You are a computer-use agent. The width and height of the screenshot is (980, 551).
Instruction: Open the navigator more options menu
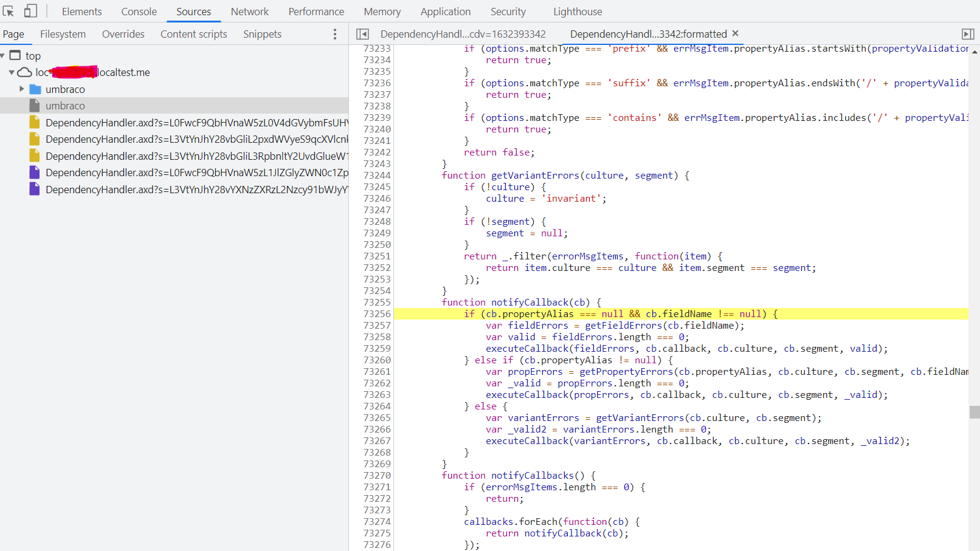[335, 34]
